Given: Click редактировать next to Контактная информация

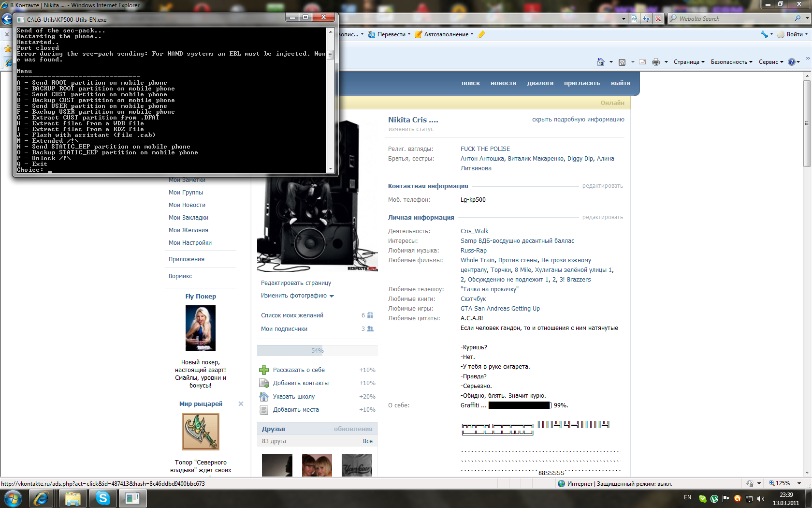Looking at the screenshot, I should point(603,186).
